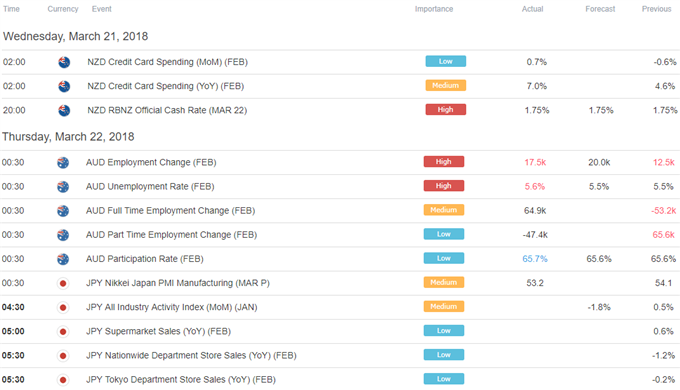
Task: Click Medium badge for NZD Credit Card Spending (YoY)
Action: pos(445,85)
